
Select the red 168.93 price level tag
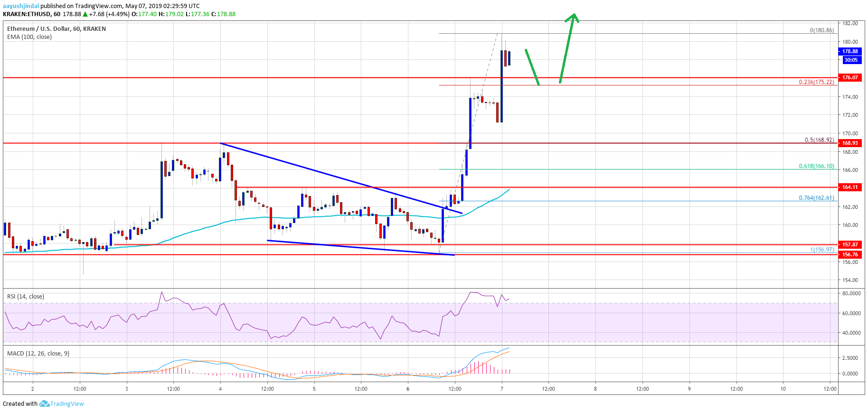point(850,143)
